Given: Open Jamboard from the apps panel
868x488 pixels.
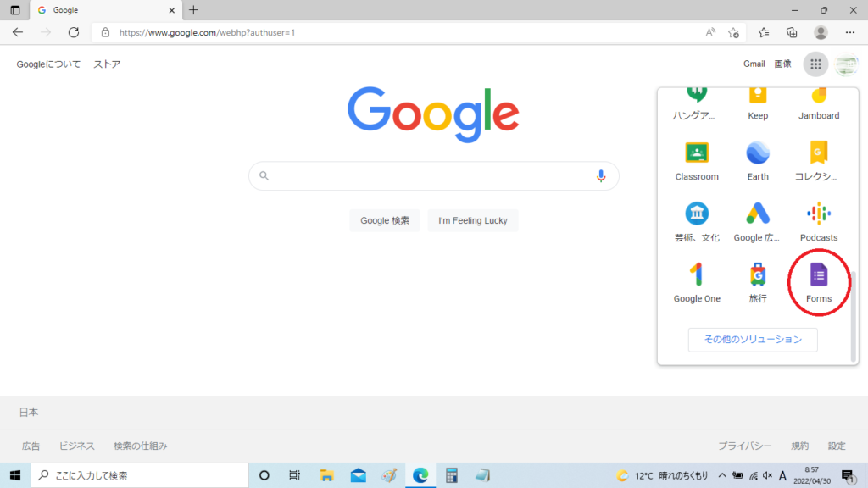Looking at the screenshot, I should [819, 104].
